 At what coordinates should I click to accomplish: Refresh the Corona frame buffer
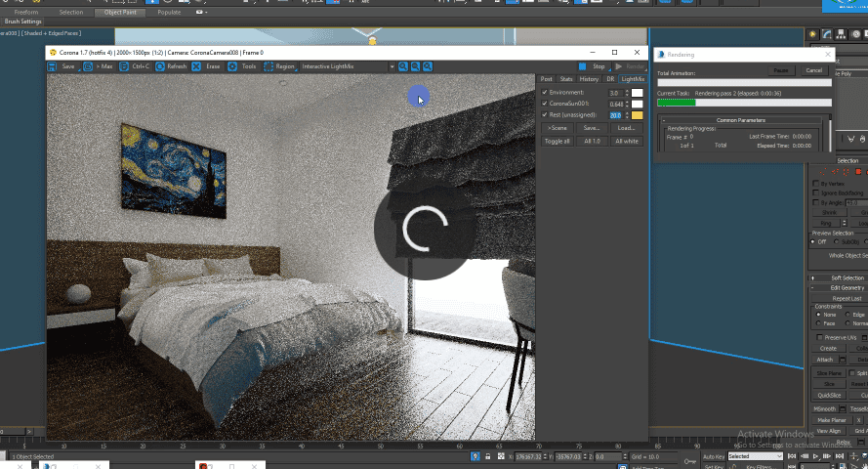[171, 66]
